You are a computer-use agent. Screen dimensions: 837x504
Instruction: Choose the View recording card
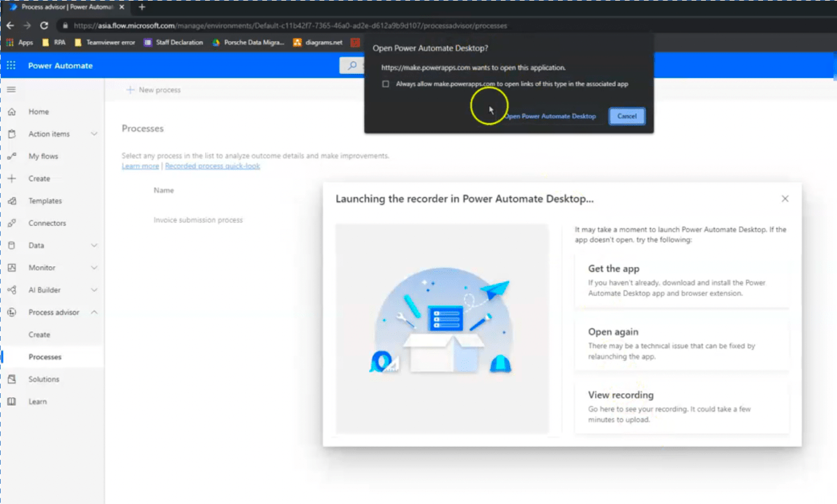point(682,408)
